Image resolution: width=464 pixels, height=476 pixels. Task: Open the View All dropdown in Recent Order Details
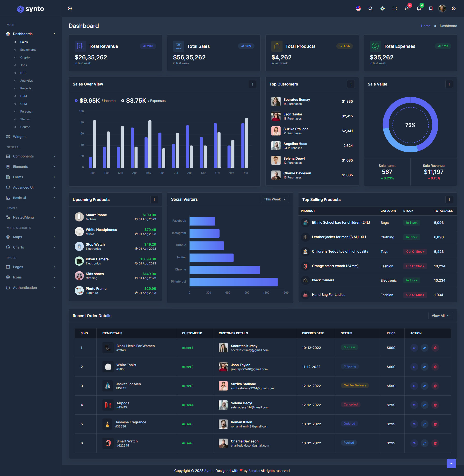point(440,316)
